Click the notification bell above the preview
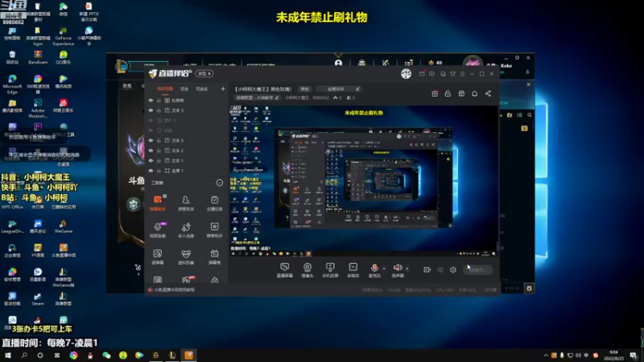The image size is (644, 362). pos(474,93)
